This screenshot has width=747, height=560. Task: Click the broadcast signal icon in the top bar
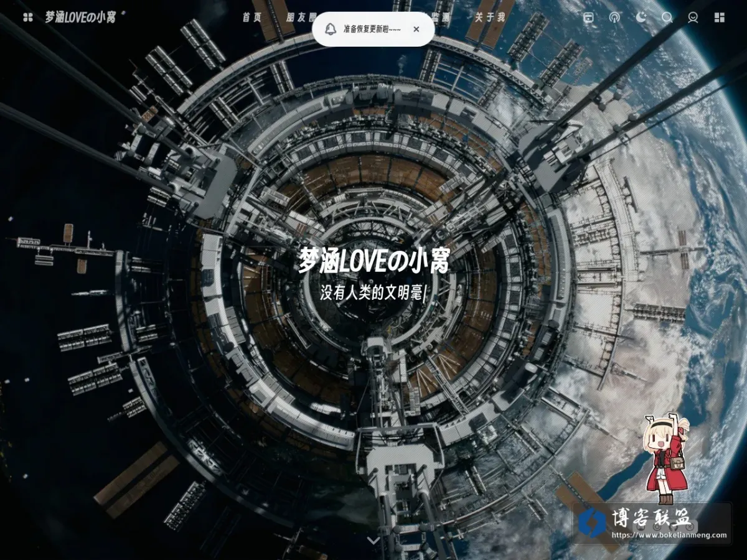615,17
